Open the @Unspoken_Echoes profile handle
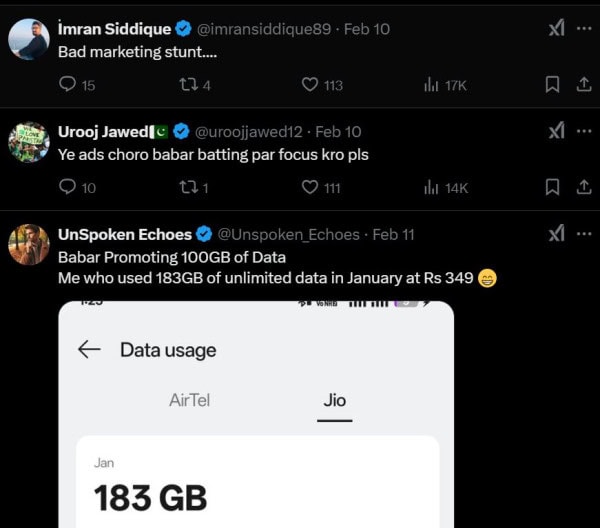This screenshot has width=600, height=528. [x=288, y=234]
